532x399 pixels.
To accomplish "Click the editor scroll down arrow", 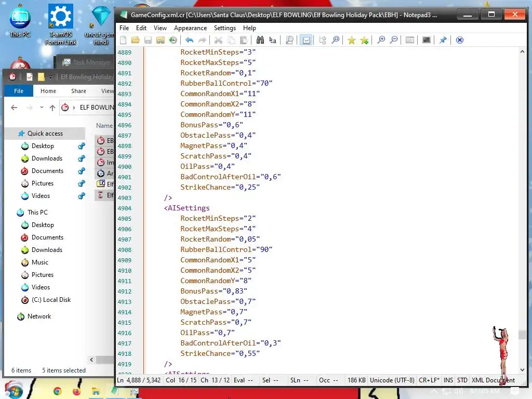I will pos(522,370).
